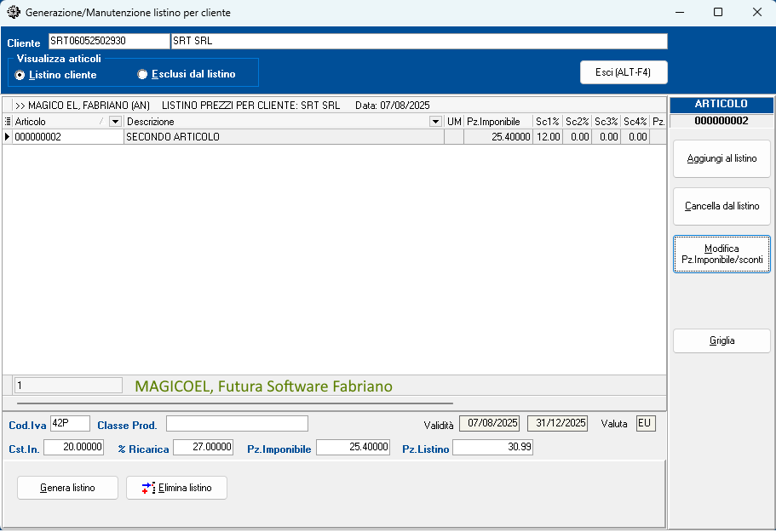
Task: Click the Elimina listino button
Action: pos(176,488)
